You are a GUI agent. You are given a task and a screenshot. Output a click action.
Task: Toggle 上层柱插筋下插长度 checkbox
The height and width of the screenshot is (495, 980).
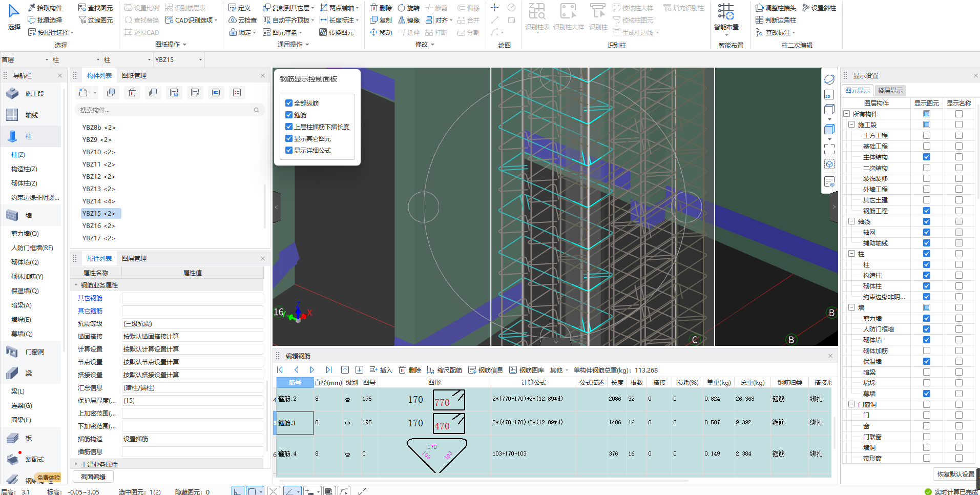[x=289, y=127]
